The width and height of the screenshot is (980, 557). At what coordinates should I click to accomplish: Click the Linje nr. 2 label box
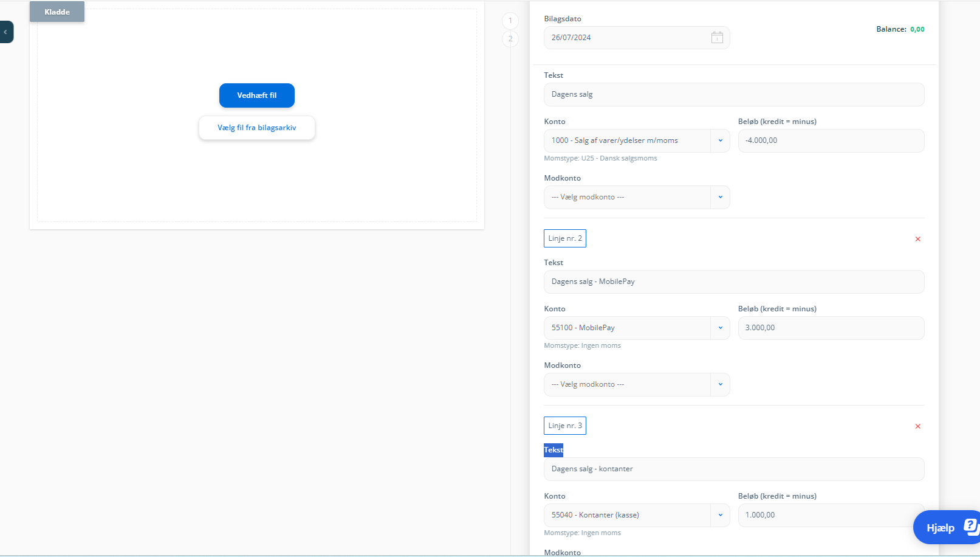click(x=564, y=238)
